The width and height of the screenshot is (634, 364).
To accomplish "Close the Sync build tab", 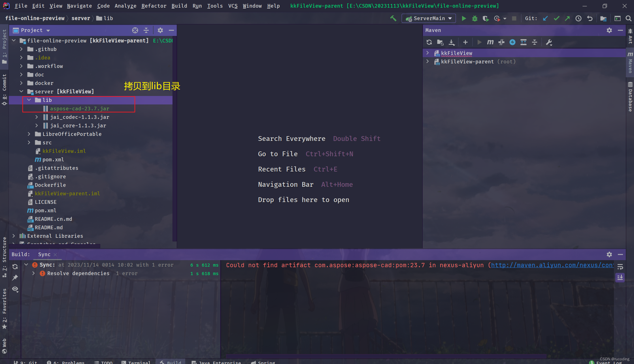I will point(55,255).
